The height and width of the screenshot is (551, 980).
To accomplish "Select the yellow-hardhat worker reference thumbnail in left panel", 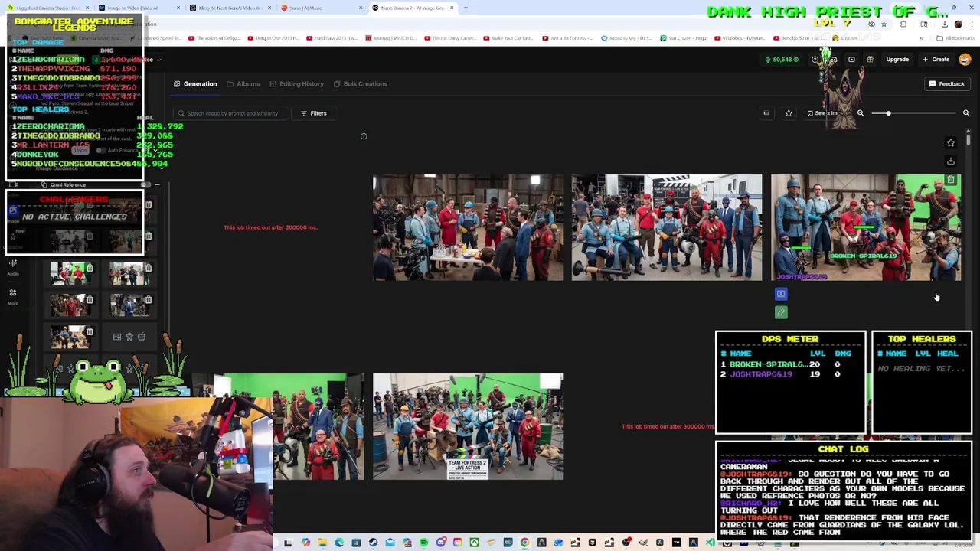I will (70, 337).
